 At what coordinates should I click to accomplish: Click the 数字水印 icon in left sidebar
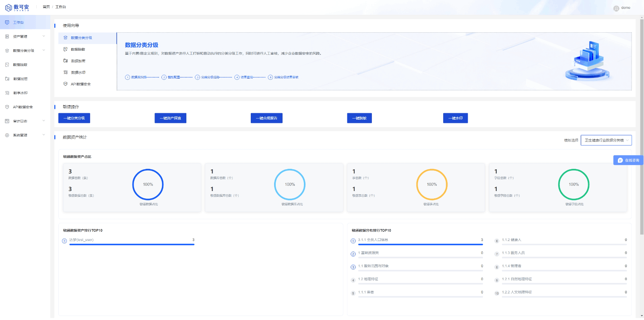coord(7,93)
